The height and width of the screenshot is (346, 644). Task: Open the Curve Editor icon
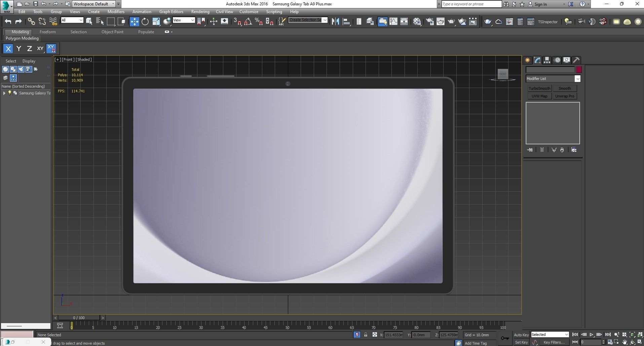393,21
